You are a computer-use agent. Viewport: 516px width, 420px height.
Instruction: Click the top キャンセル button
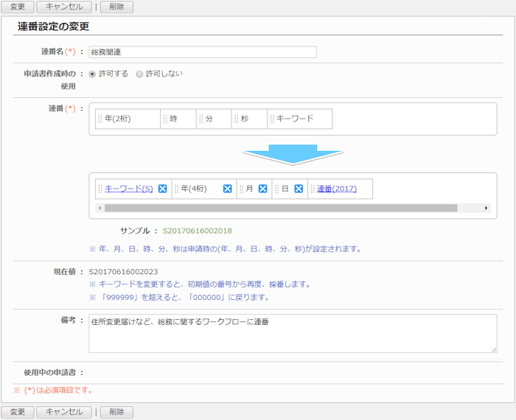[64, 7]
